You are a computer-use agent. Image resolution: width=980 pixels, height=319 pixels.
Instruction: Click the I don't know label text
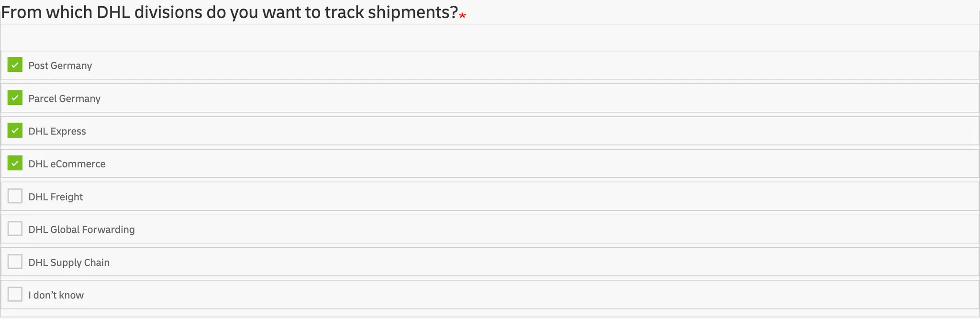point(56,295)
